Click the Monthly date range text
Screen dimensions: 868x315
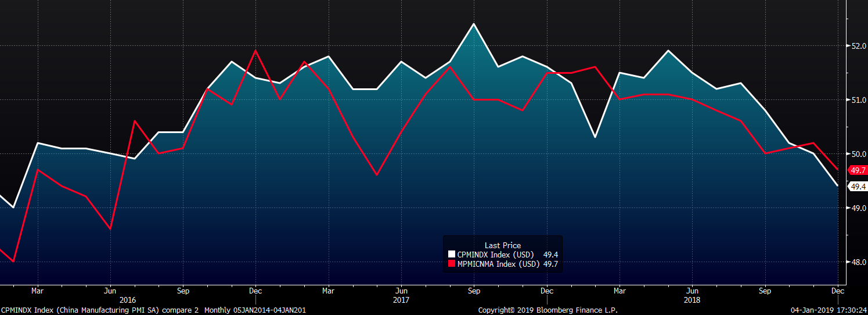[256, 310]
